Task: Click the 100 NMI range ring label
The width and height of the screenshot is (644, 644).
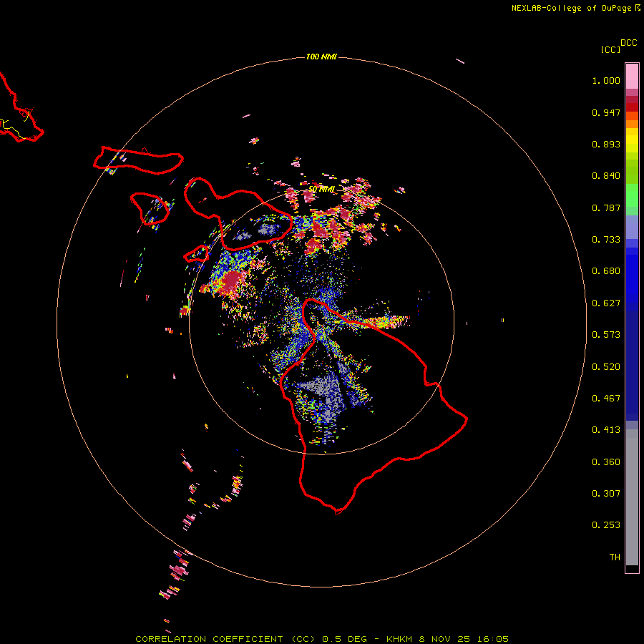Action: 321,57
